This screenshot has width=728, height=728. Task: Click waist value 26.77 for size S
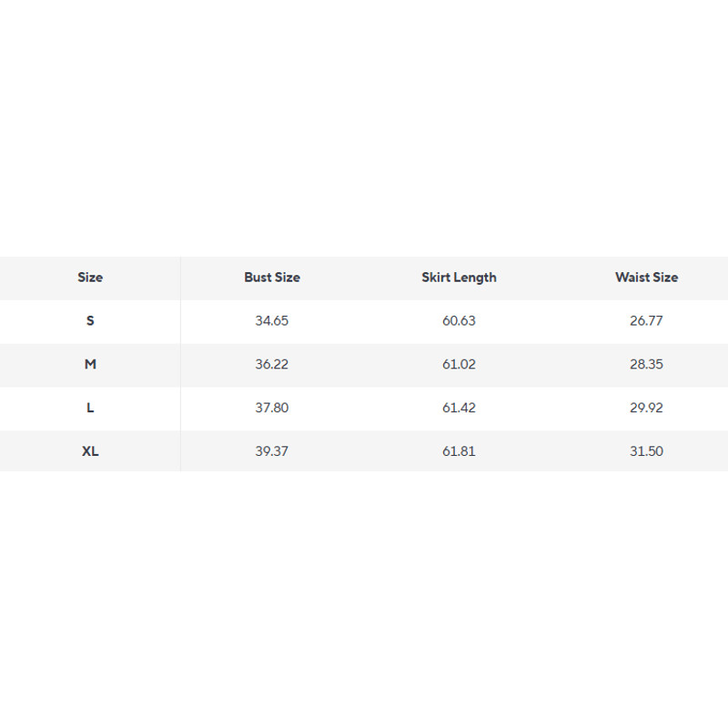(646, 321)
